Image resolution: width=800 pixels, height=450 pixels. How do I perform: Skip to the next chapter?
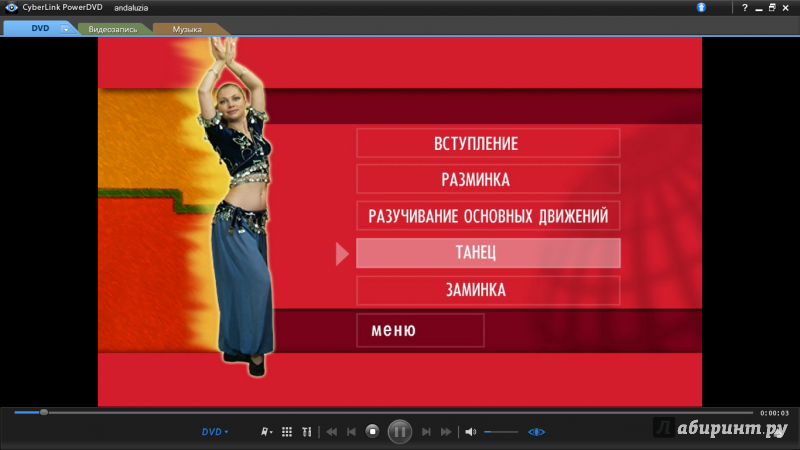(x=426, y=432)
